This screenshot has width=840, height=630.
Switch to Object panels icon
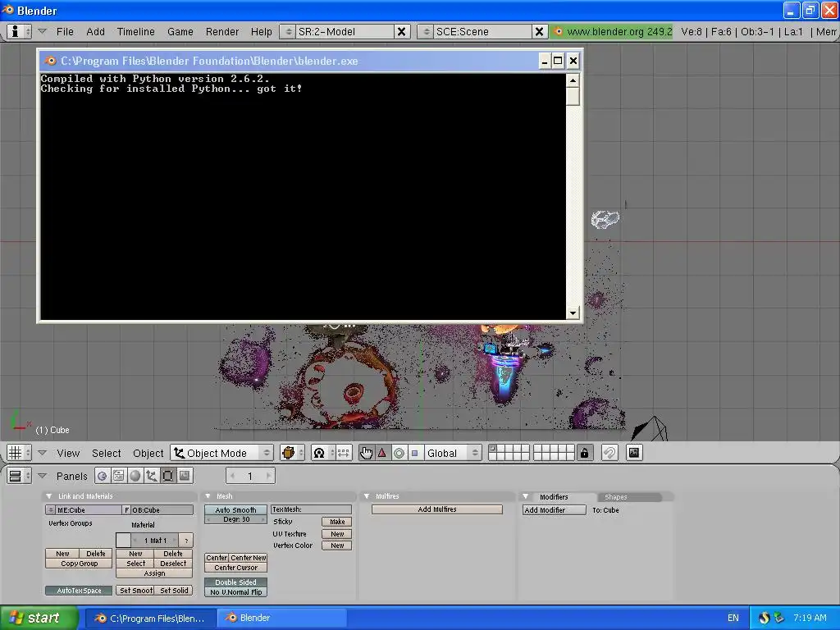(x=152, y=476)
